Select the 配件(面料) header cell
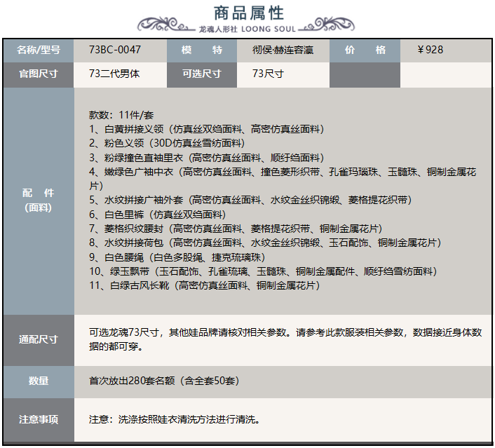Image resolution: width=495 pixels, height=448 pixels. (39, 200)
